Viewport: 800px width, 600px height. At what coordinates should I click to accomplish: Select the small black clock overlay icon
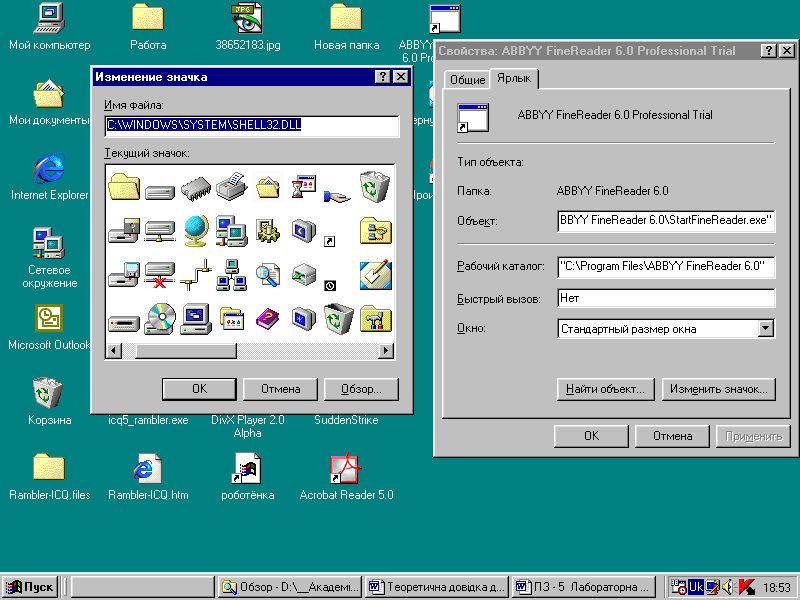(x=330, y=286)
